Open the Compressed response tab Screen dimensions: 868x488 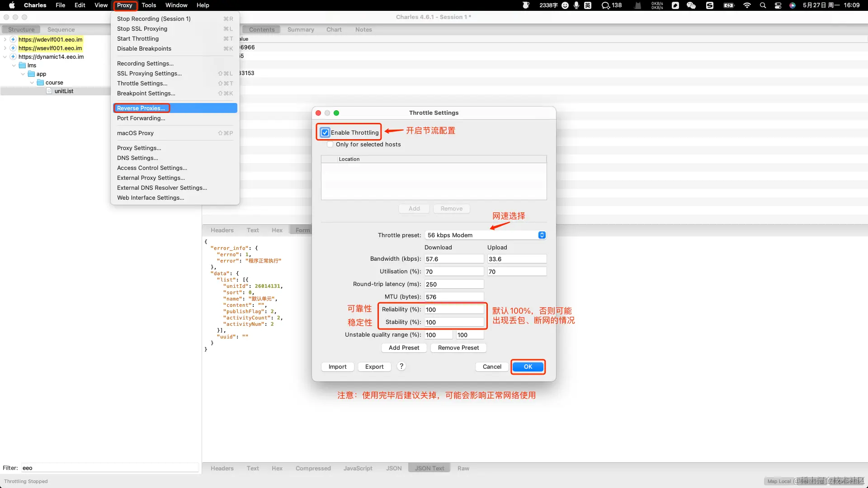(313, 468)
